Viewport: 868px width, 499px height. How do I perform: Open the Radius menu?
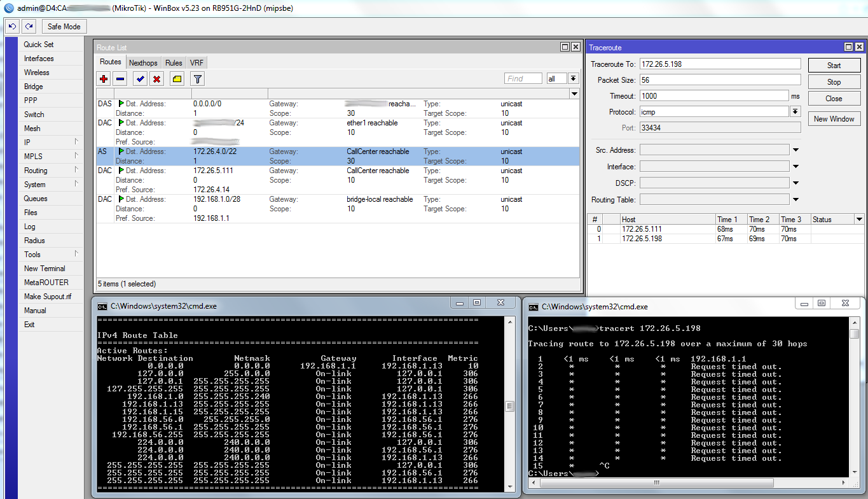52,241
